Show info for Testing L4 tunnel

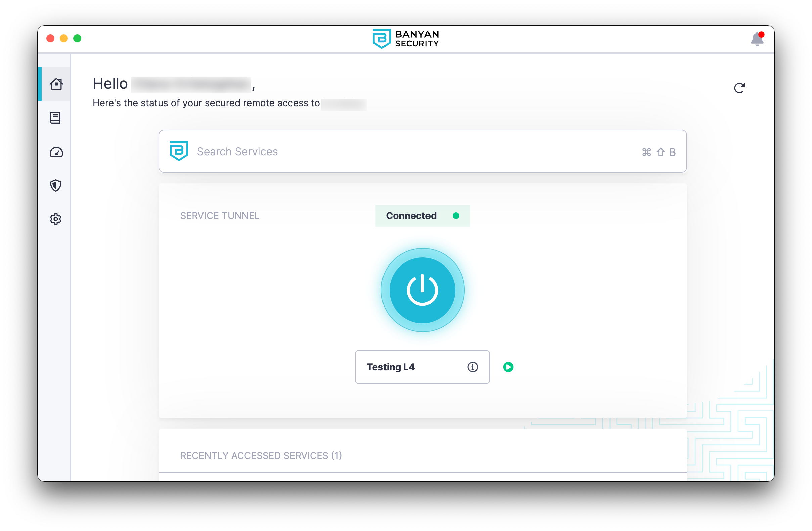472,367
